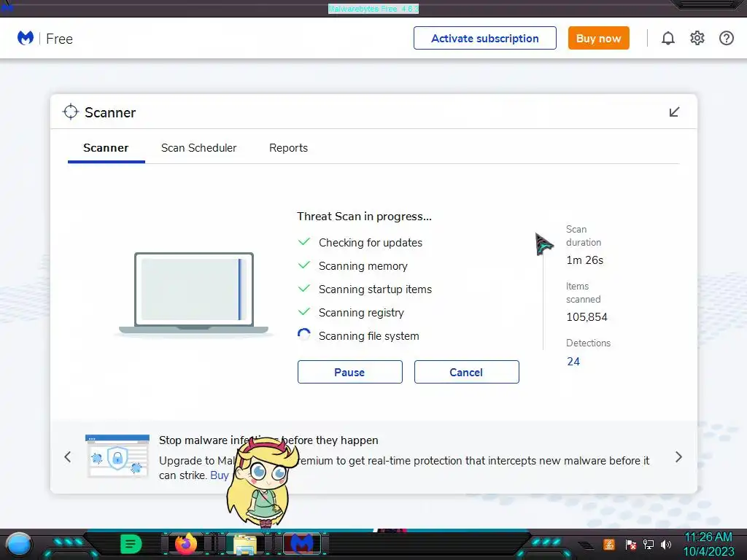747x560 pixels.
Task: Click 'Threat Scan in progress...' heading
Action: pos(365,216)
